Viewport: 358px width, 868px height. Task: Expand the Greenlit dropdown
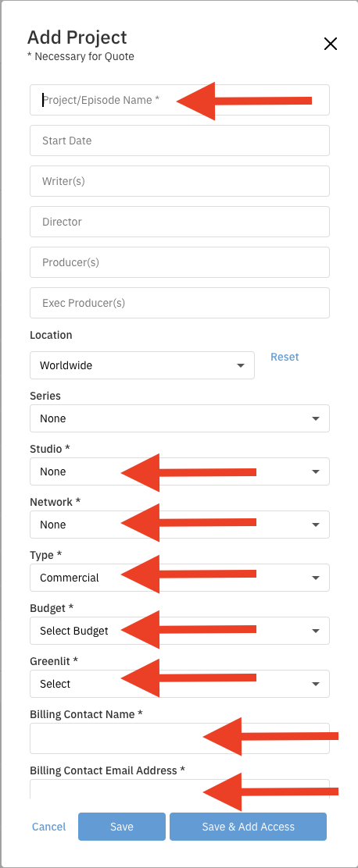(180, 685)
